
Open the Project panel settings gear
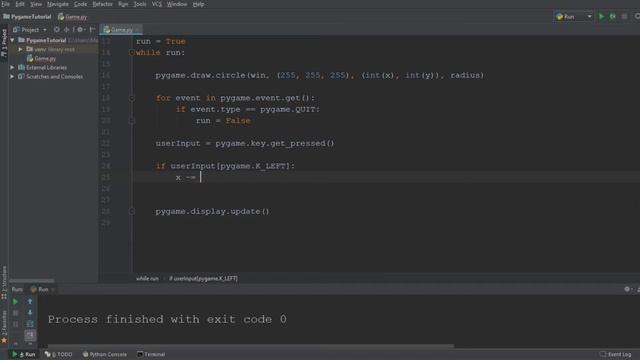coord(80,30)
